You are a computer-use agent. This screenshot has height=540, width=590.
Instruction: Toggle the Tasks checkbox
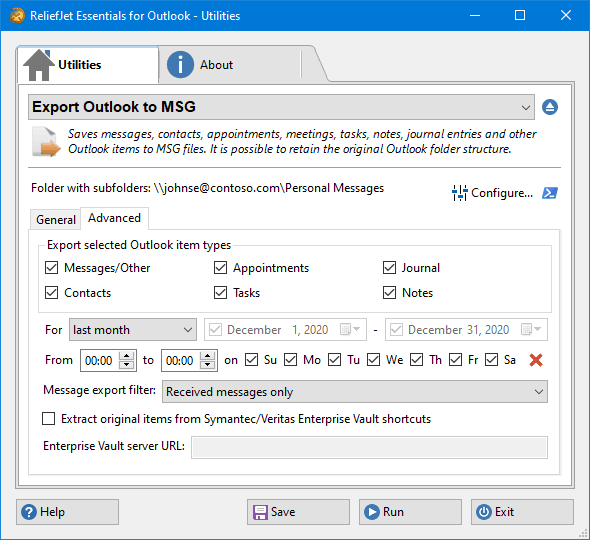click(220, 293)
